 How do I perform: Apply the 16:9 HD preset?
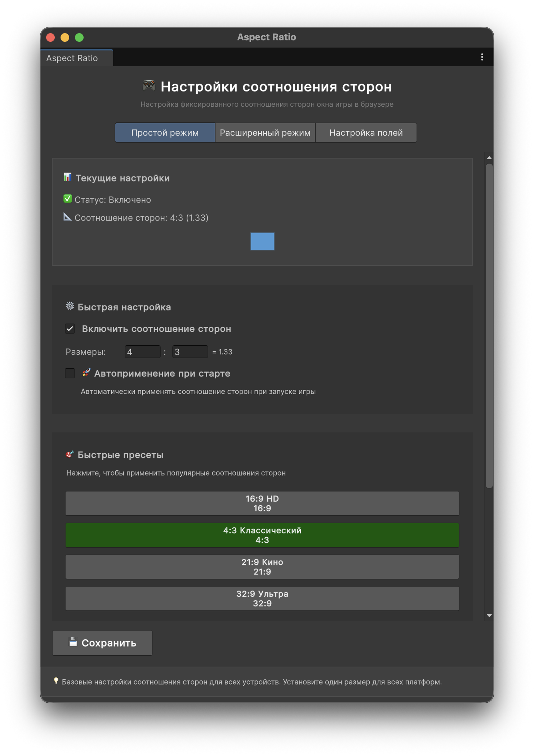tap(262, 503)
